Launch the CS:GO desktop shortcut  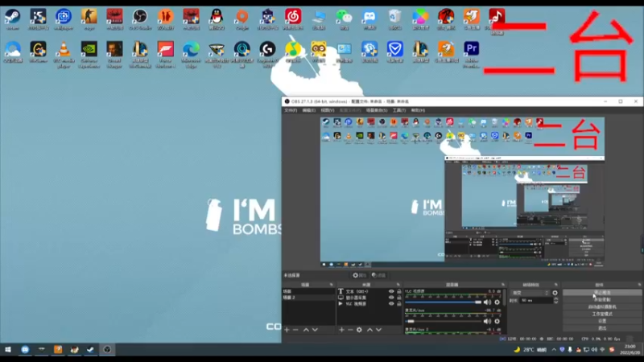tap(89, 19)
